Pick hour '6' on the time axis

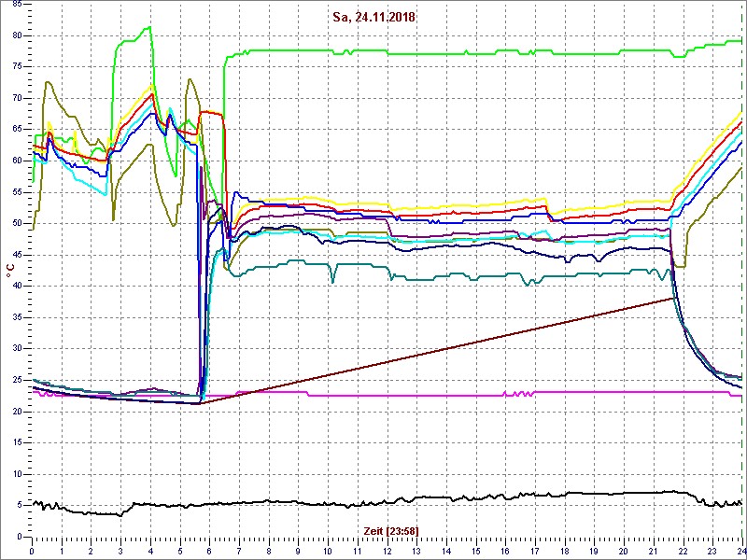[209, 551]
